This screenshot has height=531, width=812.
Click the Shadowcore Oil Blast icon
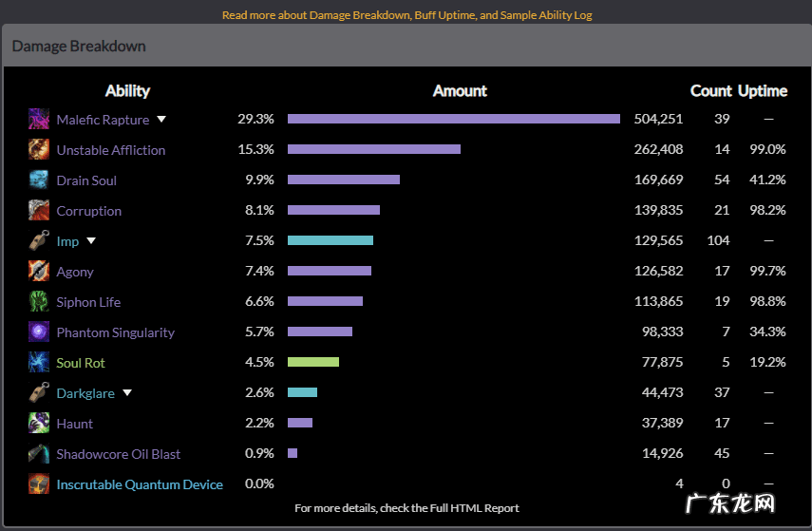click(39, 454)
